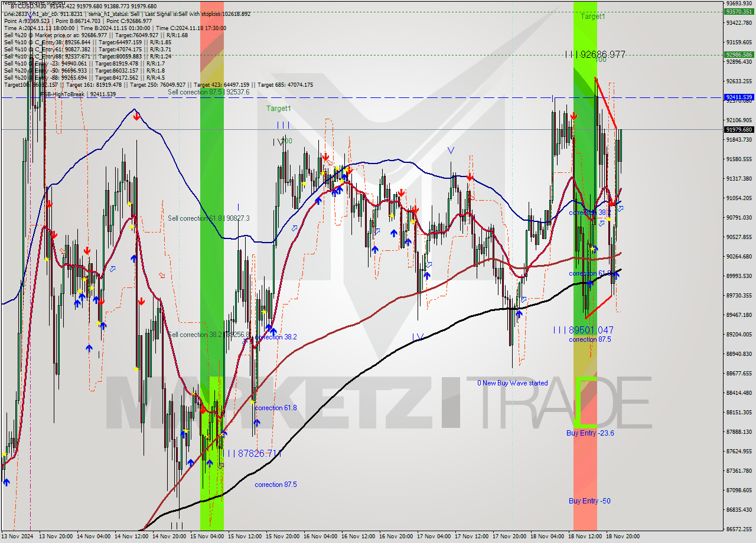Image resolution: width=756 pixels, height=543 pixels.
Task: Select the green Target1 label at chart top-right
Action: click(x=592, y=17)
